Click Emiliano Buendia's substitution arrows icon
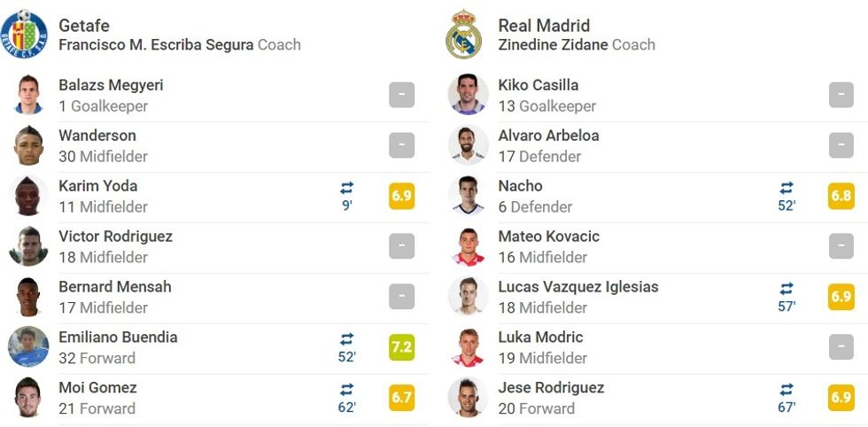 346,339
